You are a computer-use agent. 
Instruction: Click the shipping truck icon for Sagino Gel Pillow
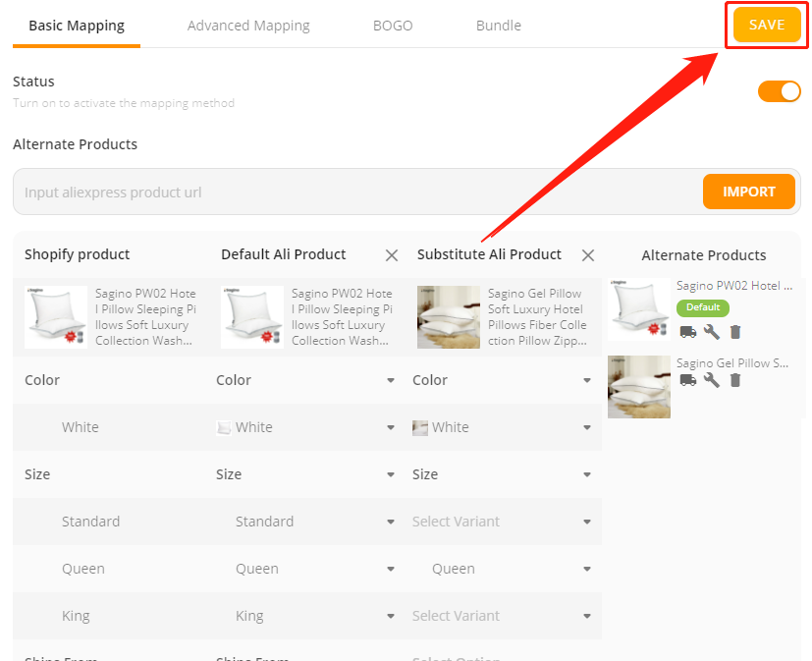[x=687, y=380]
